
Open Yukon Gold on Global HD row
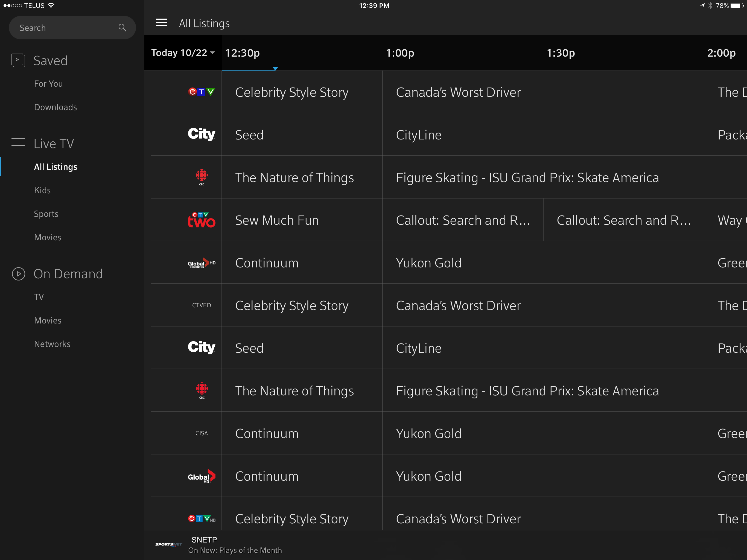(543, 476)
